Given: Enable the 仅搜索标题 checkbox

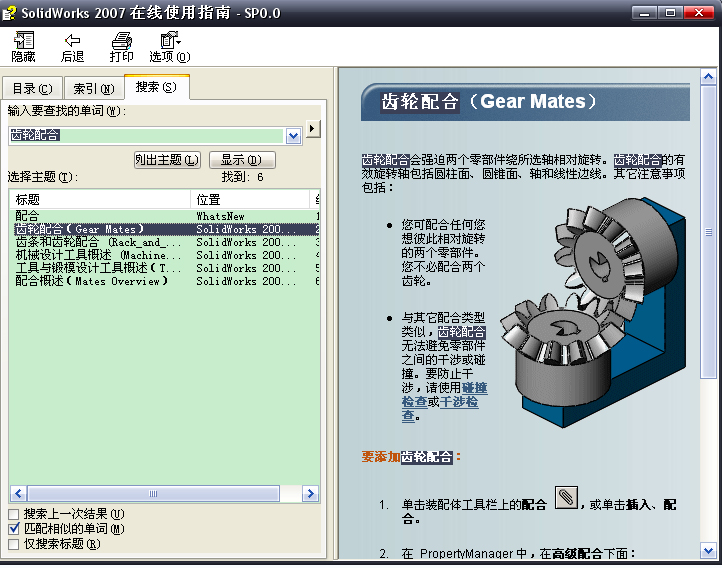Looking at the screenshot, I should [x=14, y=544].
